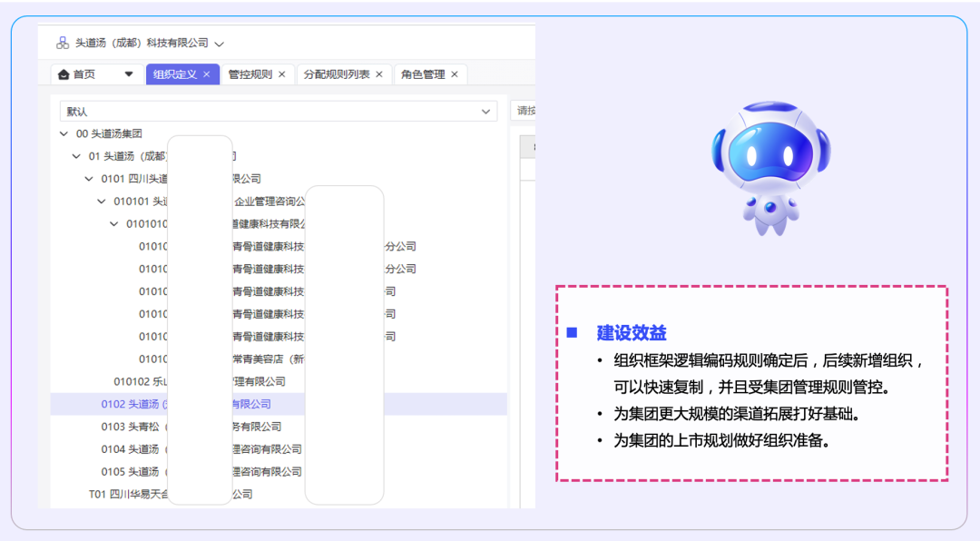This screenshot has width=980, height=541.
Task: Expand the 默认 combo box
Action: tap(485, 112)
